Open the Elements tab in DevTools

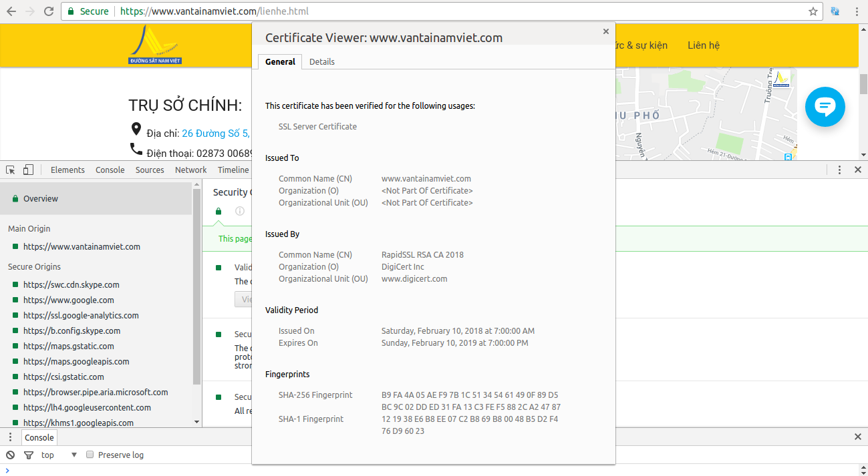(67, 170)
